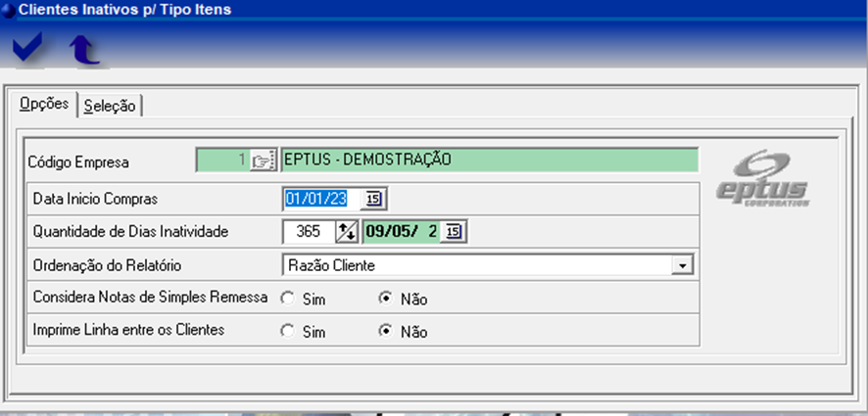Viewport: 868px width, 416px height.
Task: Select Não for Imprime Linha entre os Clientes
Action: 386,332
